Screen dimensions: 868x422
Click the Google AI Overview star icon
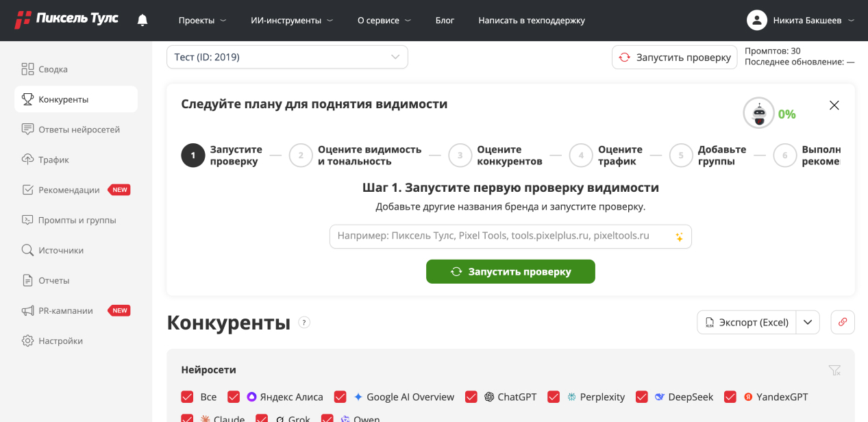pos(358,397)
